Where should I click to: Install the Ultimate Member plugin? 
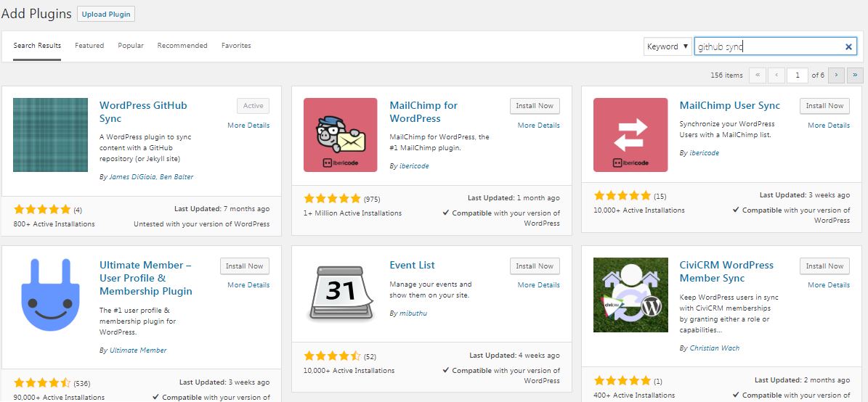coord(245,266)
